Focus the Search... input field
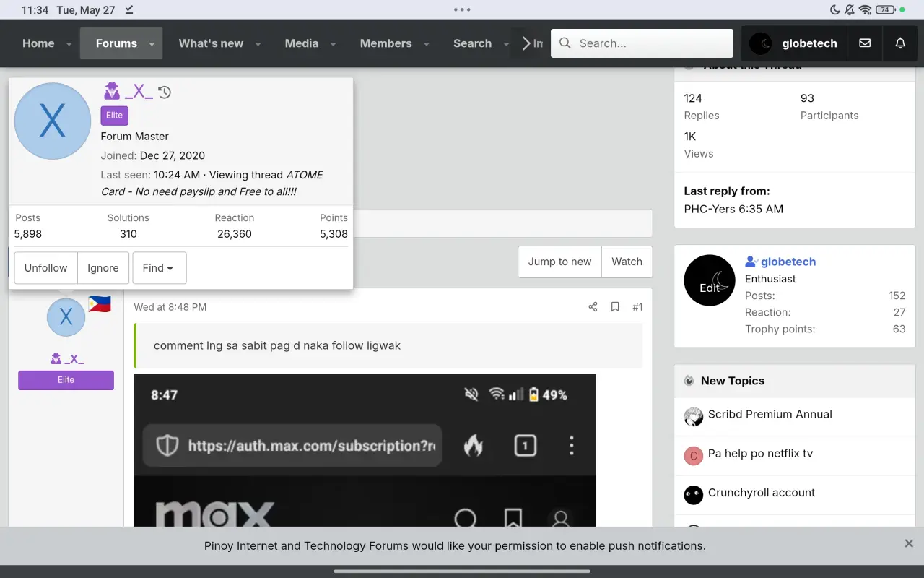This screenshot has height=578, width=924. [x=642, y=43]
